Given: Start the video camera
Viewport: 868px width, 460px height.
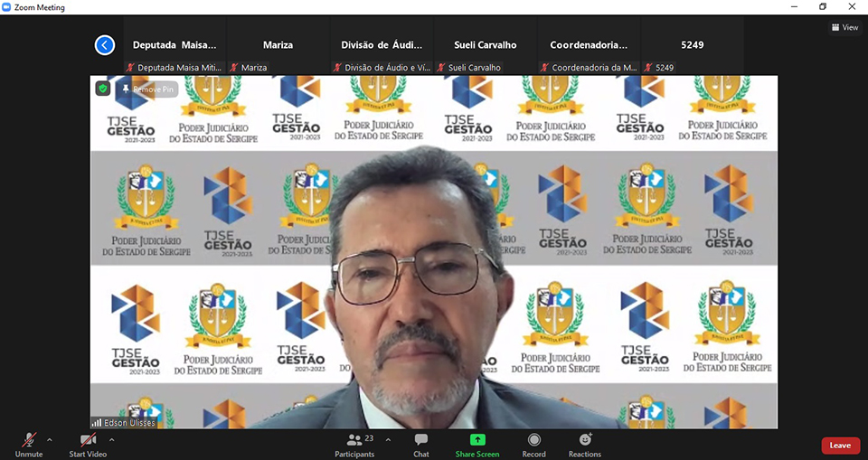Looking at the screenshot, I should (x=88, y=442).
